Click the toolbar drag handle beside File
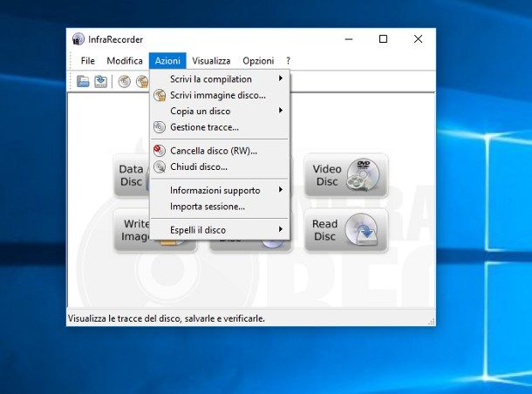 [71, 61]
